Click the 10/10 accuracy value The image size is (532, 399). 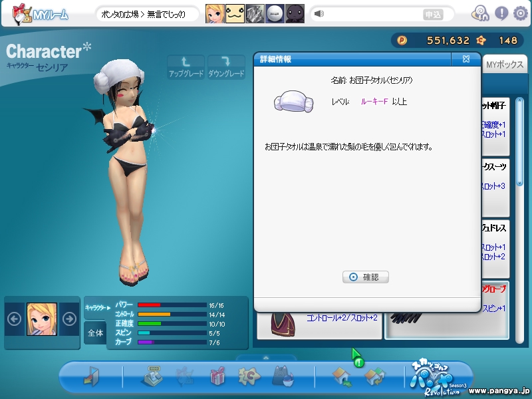point(217,324)
